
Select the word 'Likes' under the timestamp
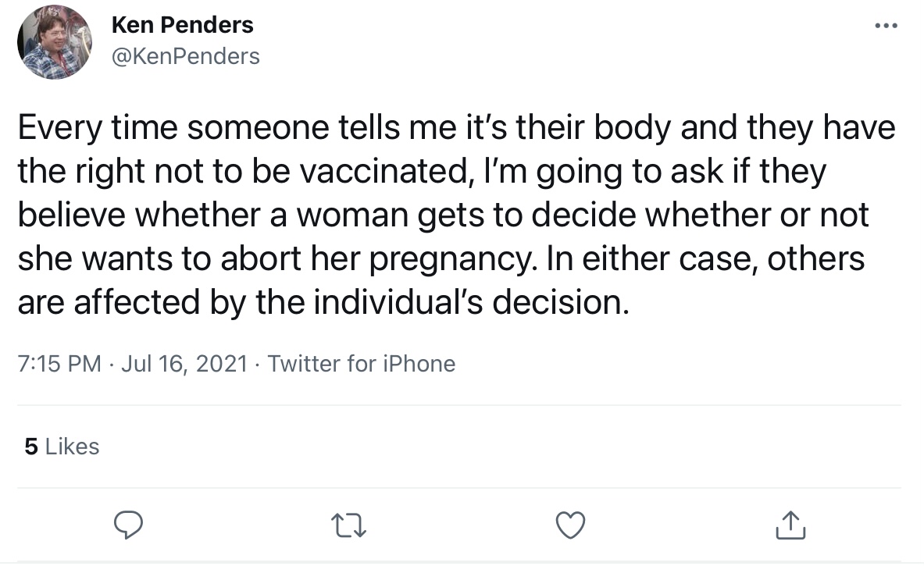(x=72, y=447)
